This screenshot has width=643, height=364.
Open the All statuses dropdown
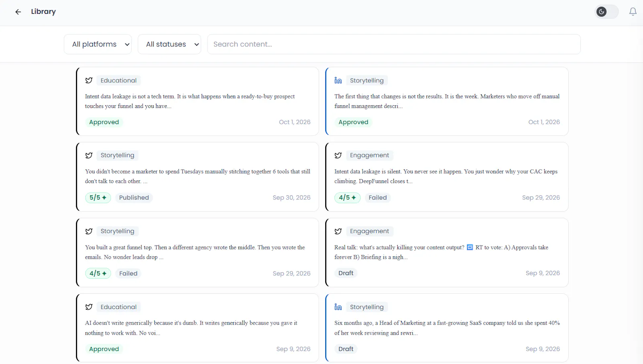click(169, 44)
